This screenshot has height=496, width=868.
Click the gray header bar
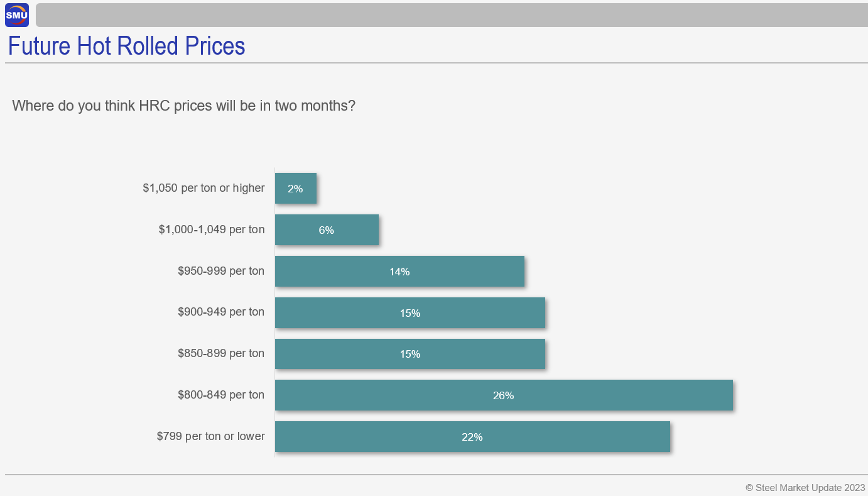451,15
